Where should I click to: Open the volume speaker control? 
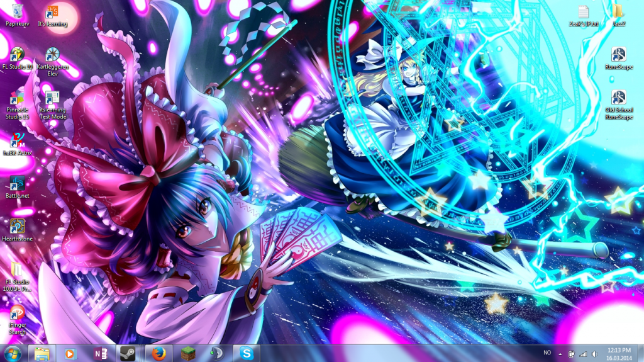(594, 353)
